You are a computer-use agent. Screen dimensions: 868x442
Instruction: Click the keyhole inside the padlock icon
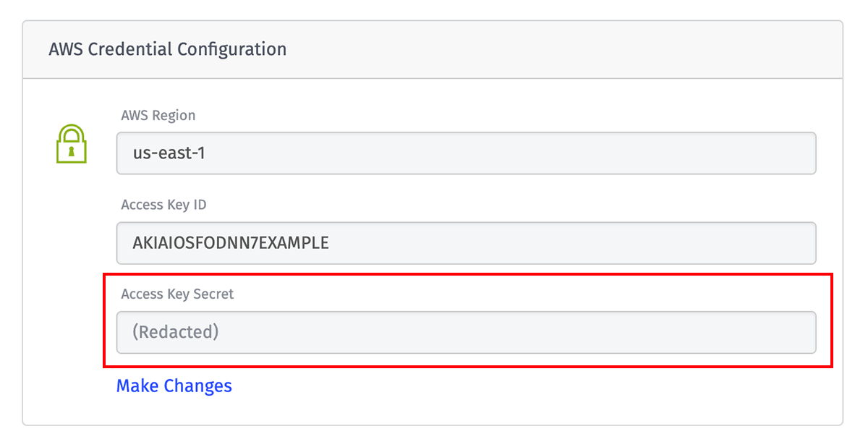pos(72,151)
